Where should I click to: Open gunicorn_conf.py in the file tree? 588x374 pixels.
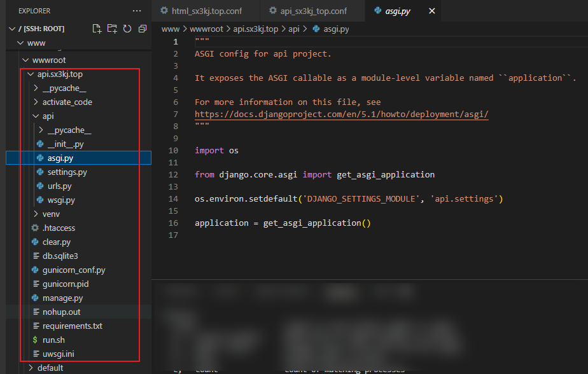(x=73, y=270)
